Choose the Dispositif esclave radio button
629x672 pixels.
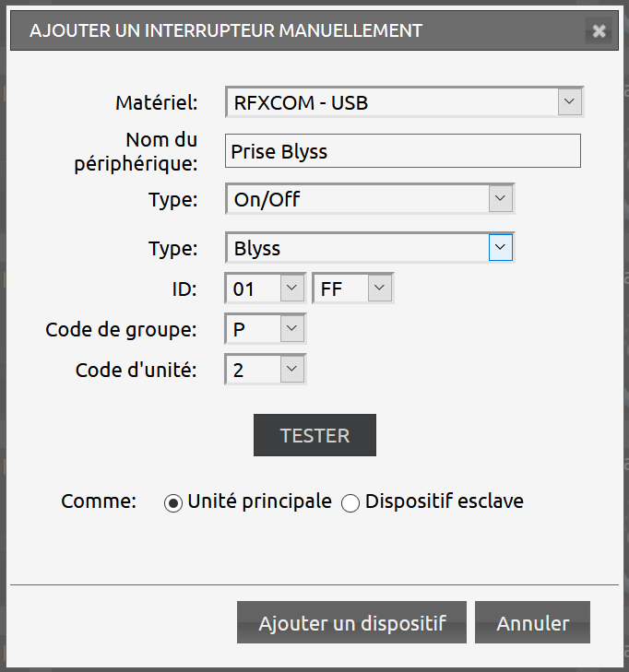tap(350, 503)
